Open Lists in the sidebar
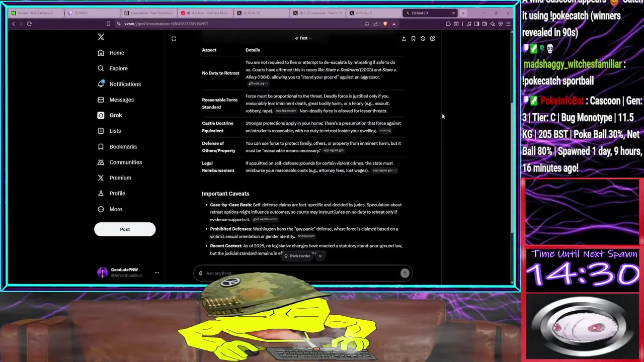 point(109,131)
